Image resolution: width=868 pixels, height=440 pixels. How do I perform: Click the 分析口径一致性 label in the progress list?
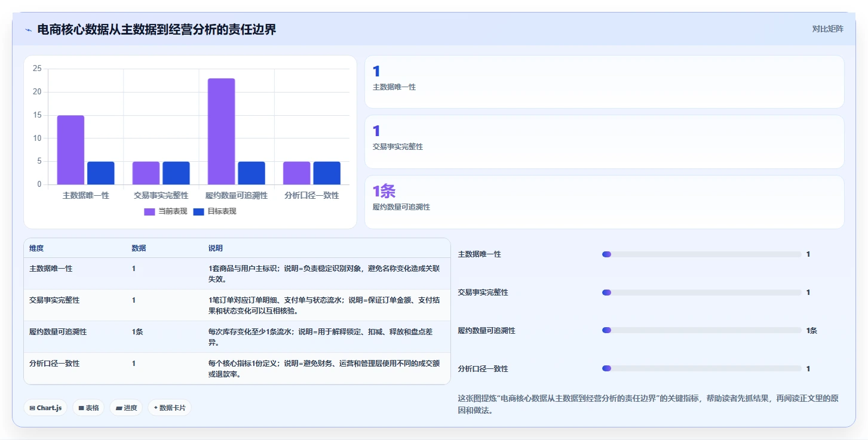pyautogui.click(x=483, y=369)
